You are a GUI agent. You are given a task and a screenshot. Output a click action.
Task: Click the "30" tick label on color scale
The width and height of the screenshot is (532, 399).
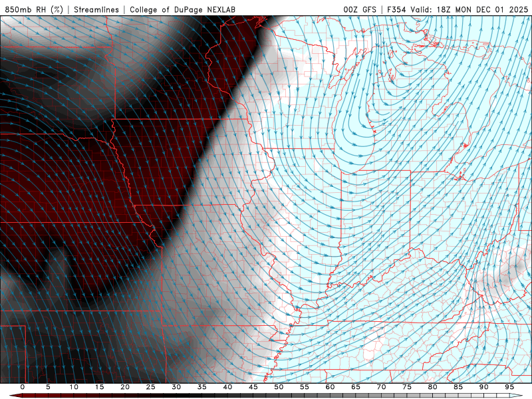point(176,387)
